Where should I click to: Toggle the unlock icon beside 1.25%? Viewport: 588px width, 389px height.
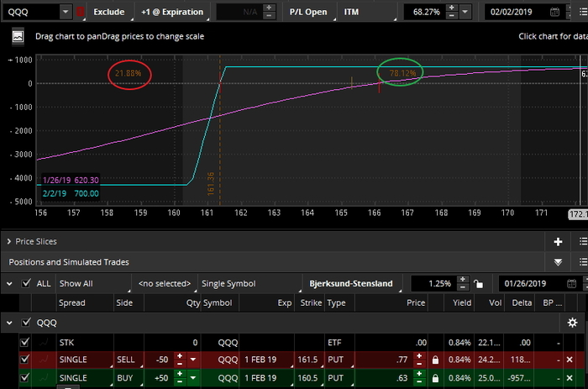point(478,284)
